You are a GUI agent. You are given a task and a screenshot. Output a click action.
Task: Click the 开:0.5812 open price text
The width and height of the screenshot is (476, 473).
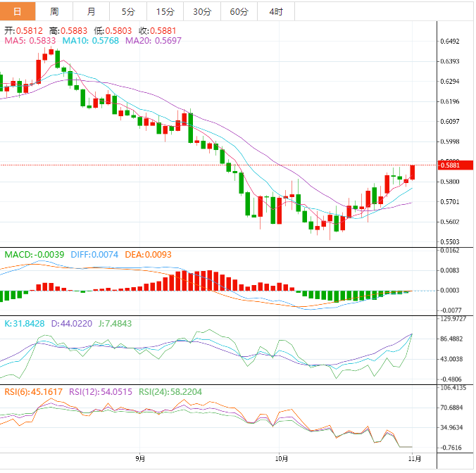pos(23,31)
